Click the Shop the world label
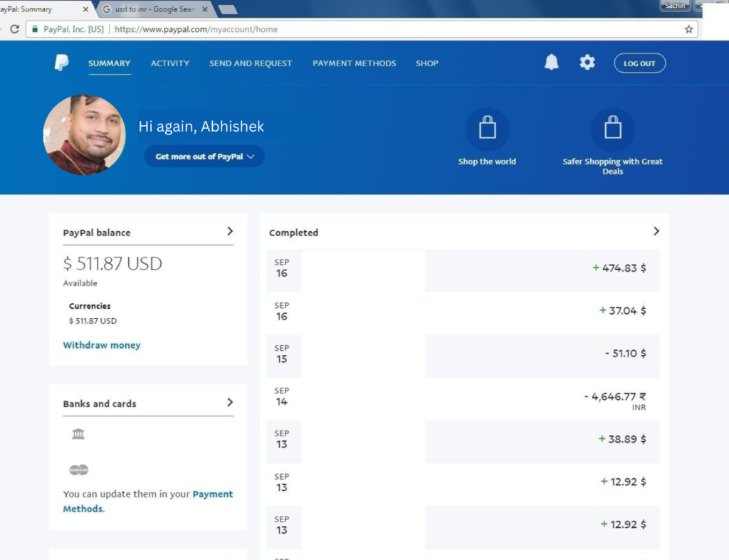Viewport: 729px width, 560px height. pos(487,162)
